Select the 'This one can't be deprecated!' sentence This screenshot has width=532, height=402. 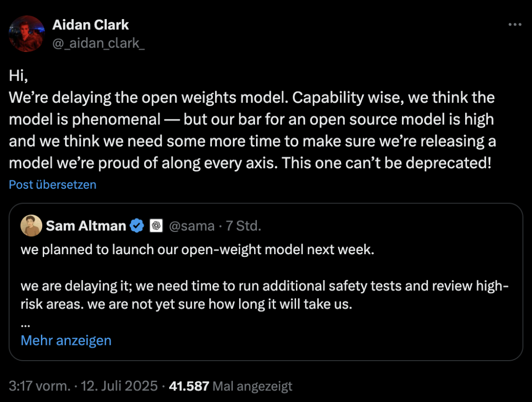387,163
